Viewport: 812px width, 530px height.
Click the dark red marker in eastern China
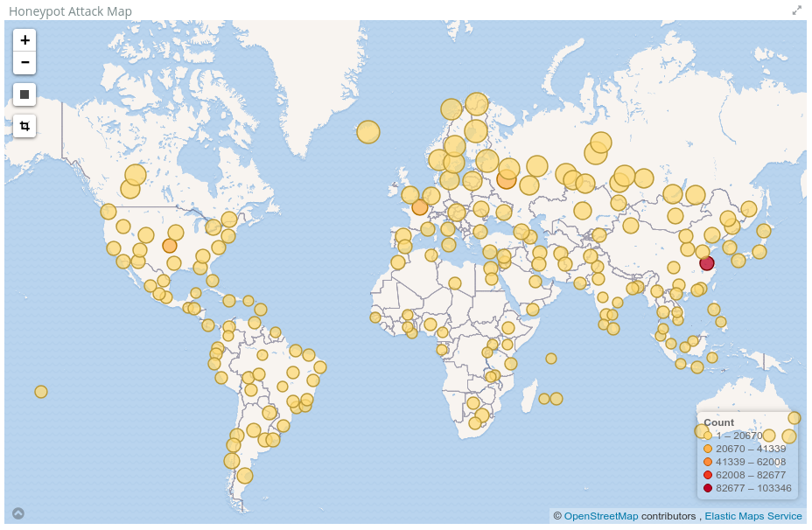point(707,263)
